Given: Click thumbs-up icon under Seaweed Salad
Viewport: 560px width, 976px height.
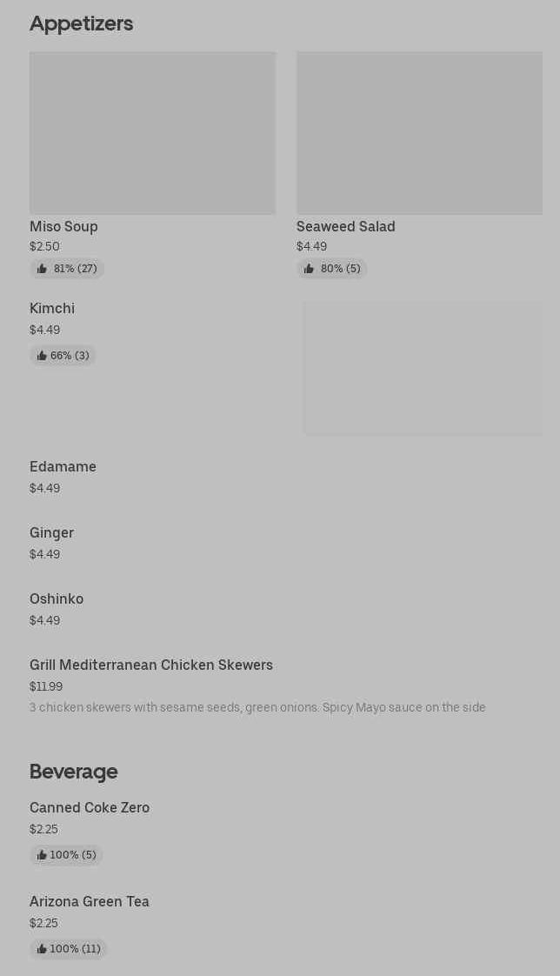Looking at the screenshot, I should click(309, 269).
